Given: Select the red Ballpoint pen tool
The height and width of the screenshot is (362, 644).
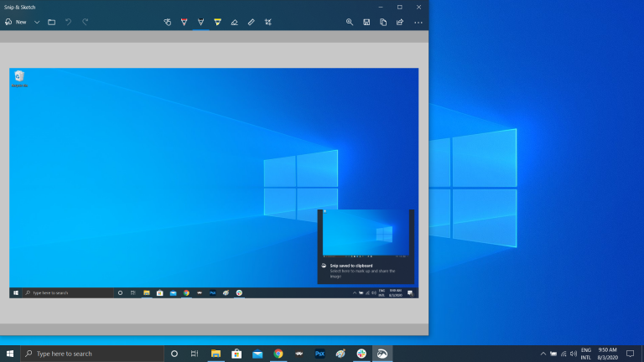Looking at the screenshot, I should (x=184, y=22).
